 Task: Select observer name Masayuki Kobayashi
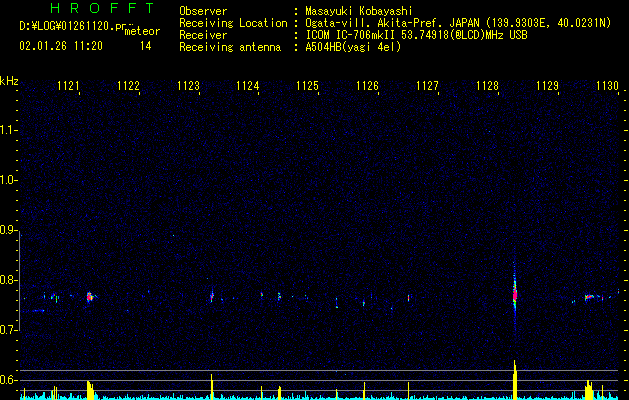coord(359,11)
